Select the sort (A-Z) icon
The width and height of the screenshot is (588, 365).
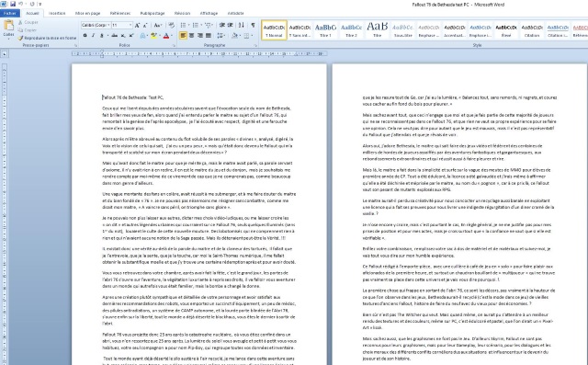(242, 25)
